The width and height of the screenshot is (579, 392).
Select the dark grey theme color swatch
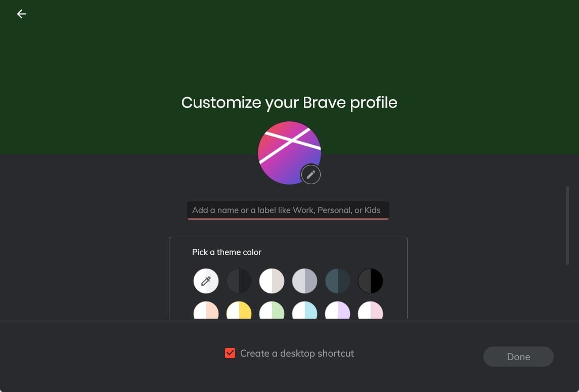point(239,281)
